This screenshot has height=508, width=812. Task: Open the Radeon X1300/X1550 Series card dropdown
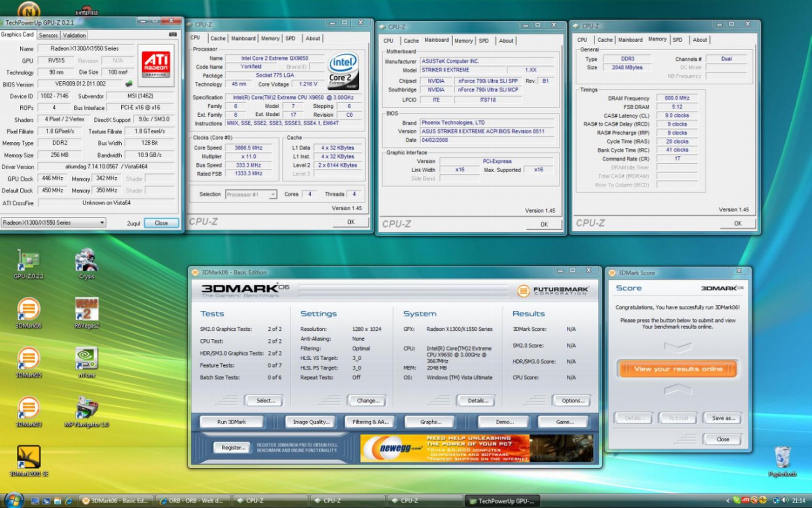pos(53,223)
